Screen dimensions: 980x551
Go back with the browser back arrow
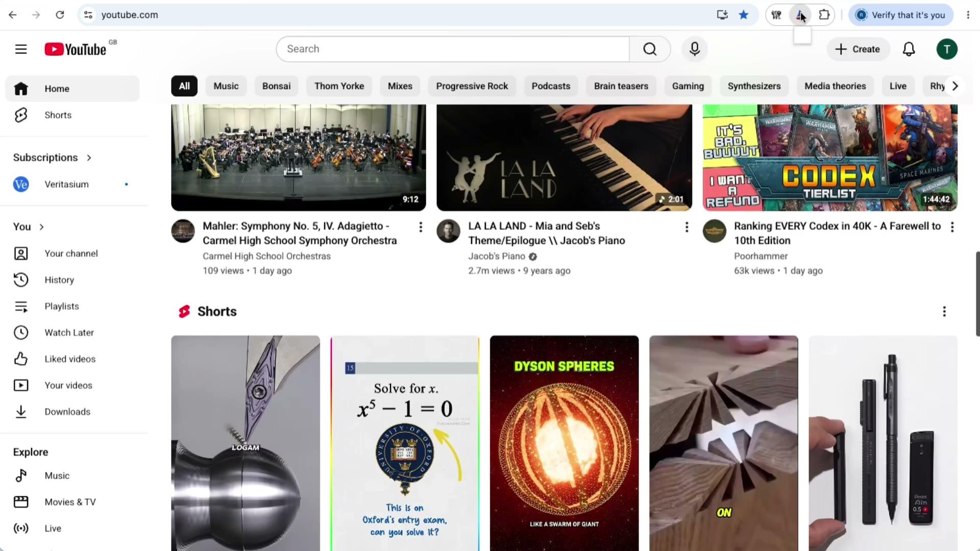tap(13, 15)
